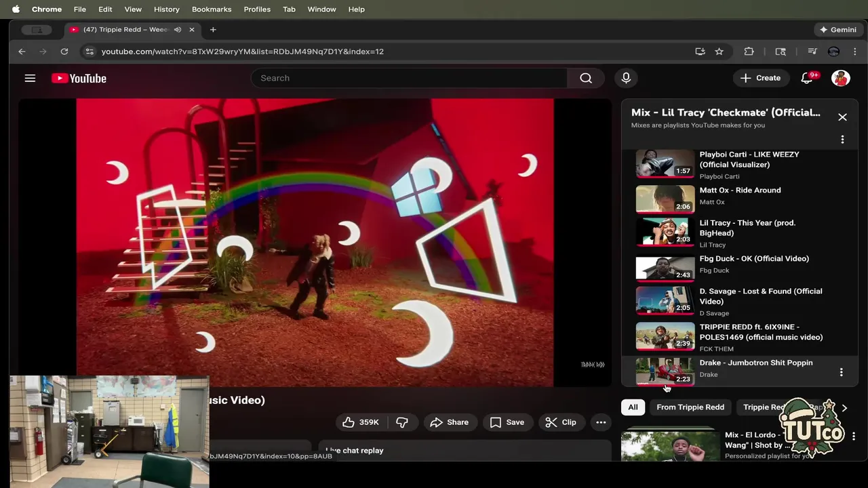Click the Live chat replay label
The image size is (868, 488).
[x=355, y=451]
